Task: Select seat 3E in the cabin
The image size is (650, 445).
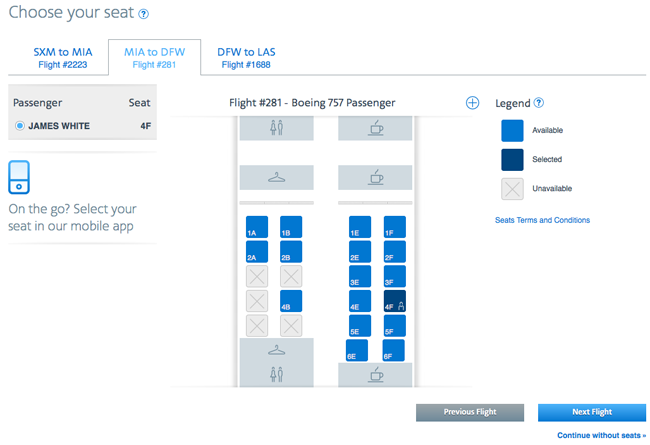Action: tap(360, 276)
